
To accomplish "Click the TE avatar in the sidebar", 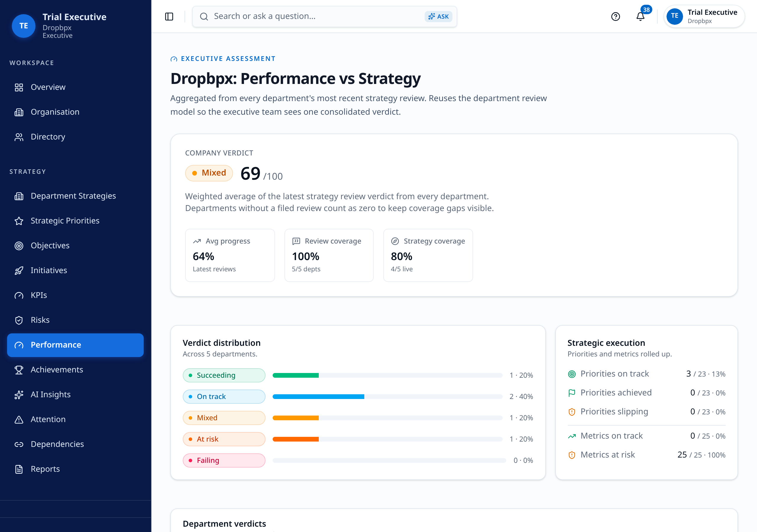I will coord(24,26).
